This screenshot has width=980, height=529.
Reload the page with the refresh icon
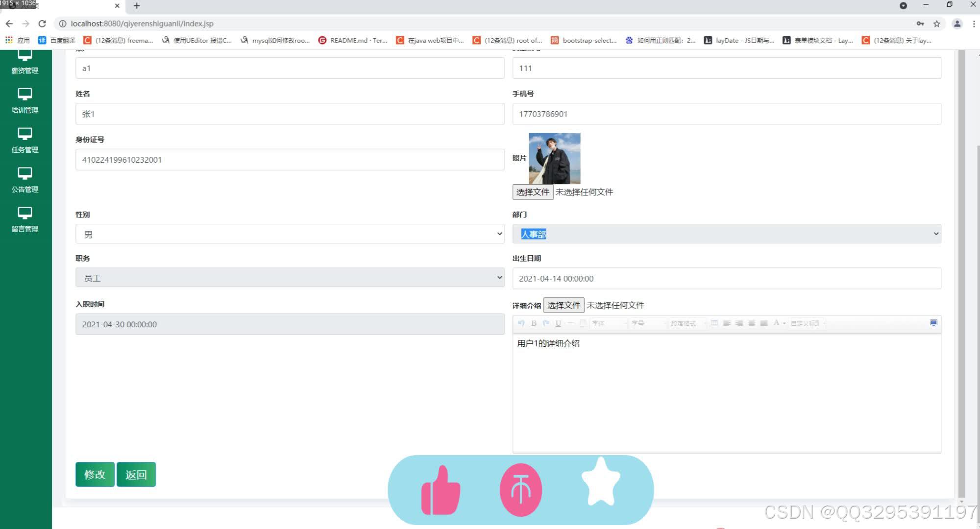(42, 24)
